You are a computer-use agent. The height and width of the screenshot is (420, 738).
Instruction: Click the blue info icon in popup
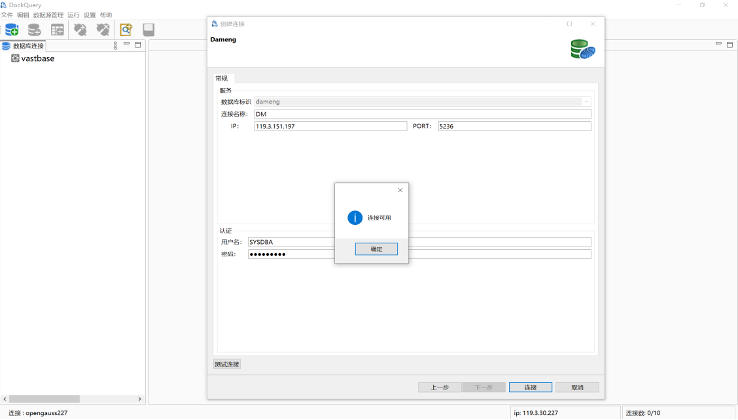pos(355,218)
